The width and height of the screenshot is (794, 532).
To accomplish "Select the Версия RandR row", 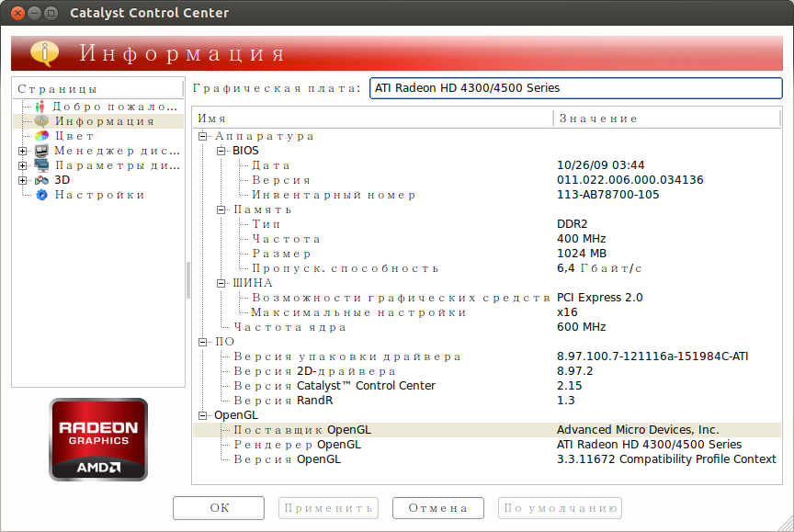I will (x=487, y=400).
